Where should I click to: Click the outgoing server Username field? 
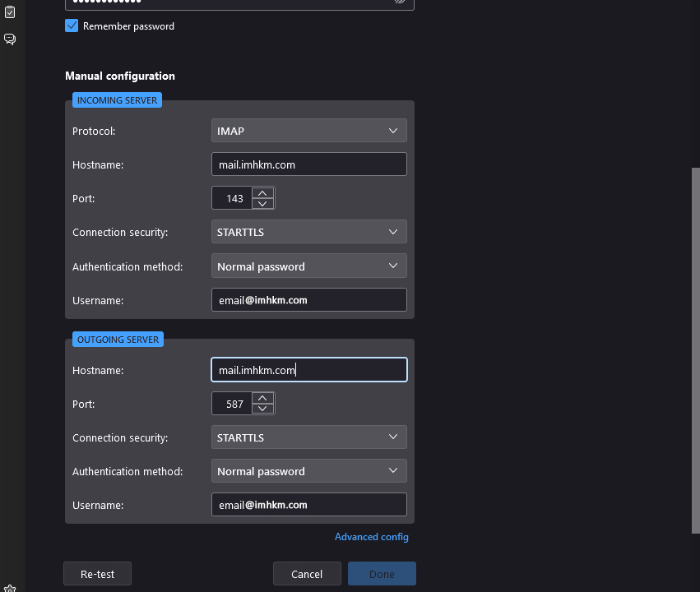[308, 505]
